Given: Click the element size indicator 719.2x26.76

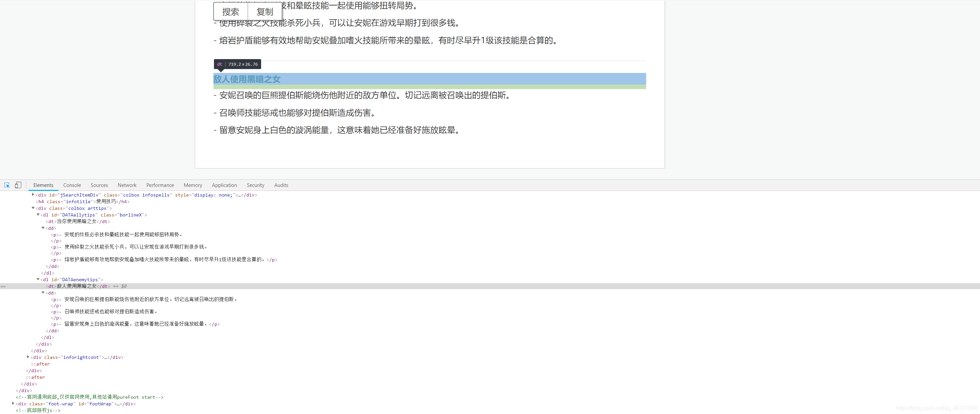Looking at the screenshot, I should point(245,64).
